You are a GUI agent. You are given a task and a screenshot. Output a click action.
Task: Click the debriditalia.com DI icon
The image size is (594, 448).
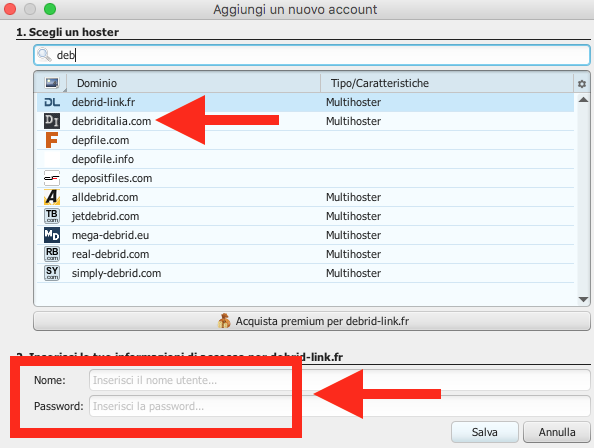52,121
